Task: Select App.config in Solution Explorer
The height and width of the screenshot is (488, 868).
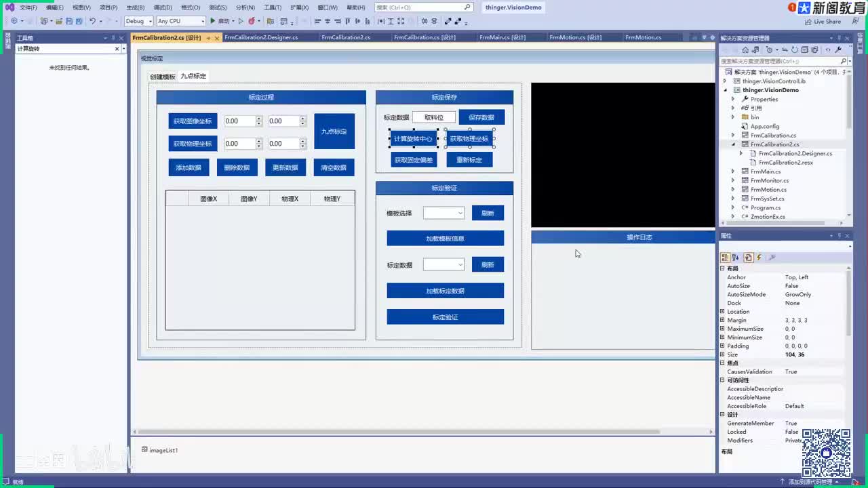Action: tap(765, 126)
